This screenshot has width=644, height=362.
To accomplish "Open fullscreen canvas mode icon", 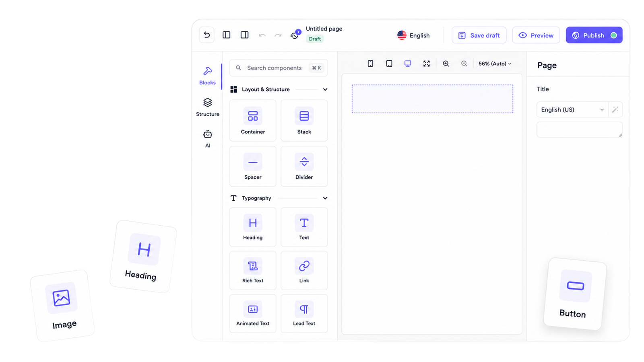I will tap(427, 64).
